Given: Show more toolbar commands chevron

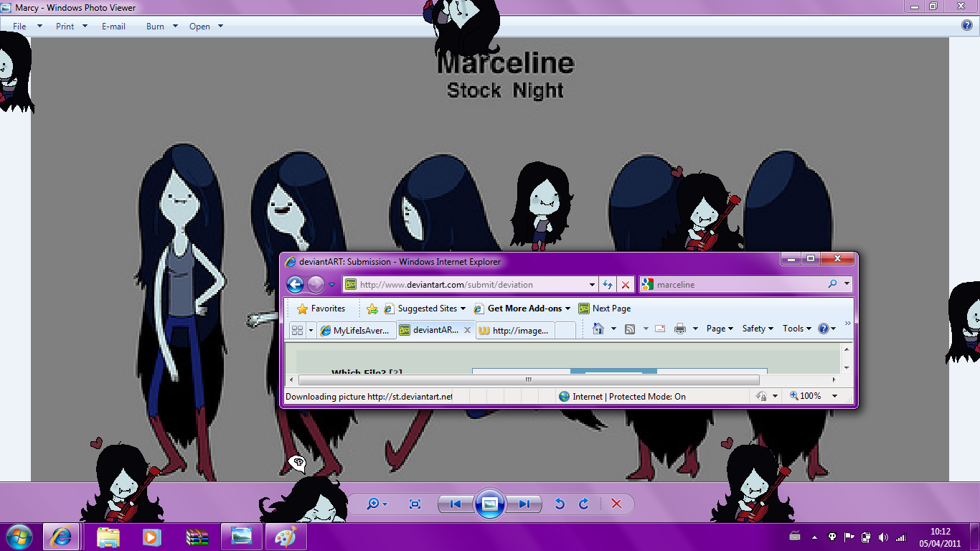Looking at the screenshot, I should [847, 324].
